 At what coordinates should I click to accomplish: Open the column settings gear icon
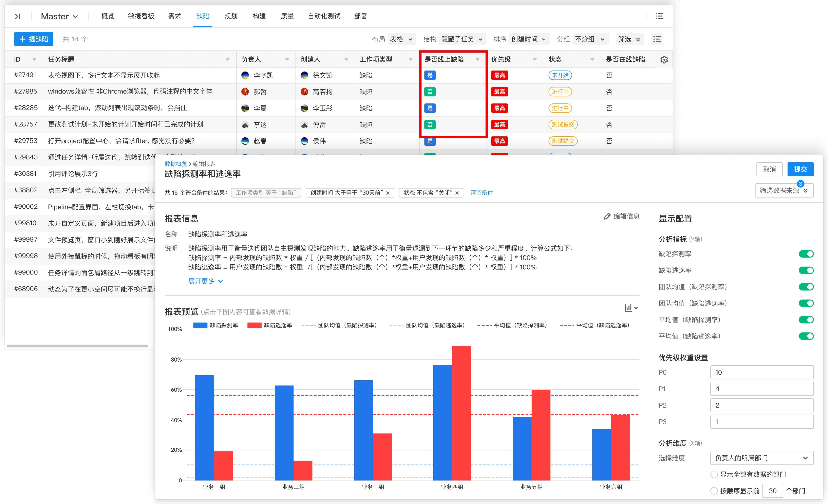point(664,59)
